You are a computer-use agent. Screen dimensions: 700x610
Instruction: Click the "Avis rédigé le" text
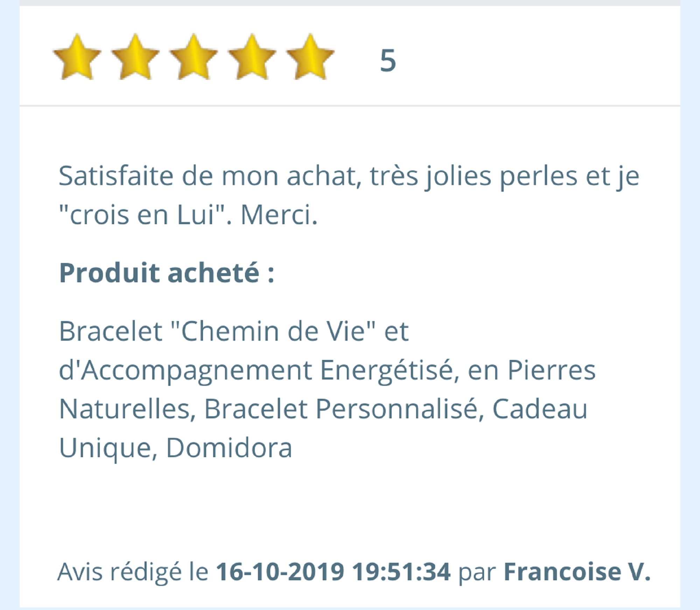(133, 572)
